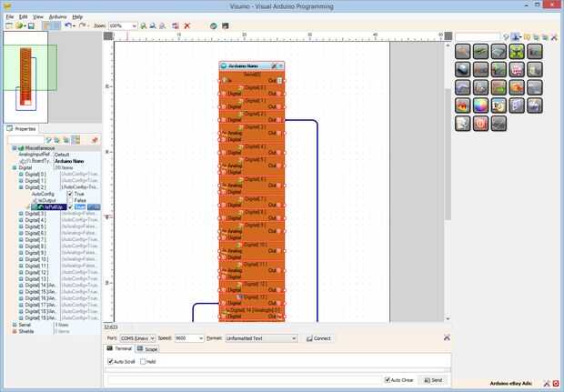Click the wrench tools icon on Arduino Nano
The image size is (564, 392).
pos(274,65)
